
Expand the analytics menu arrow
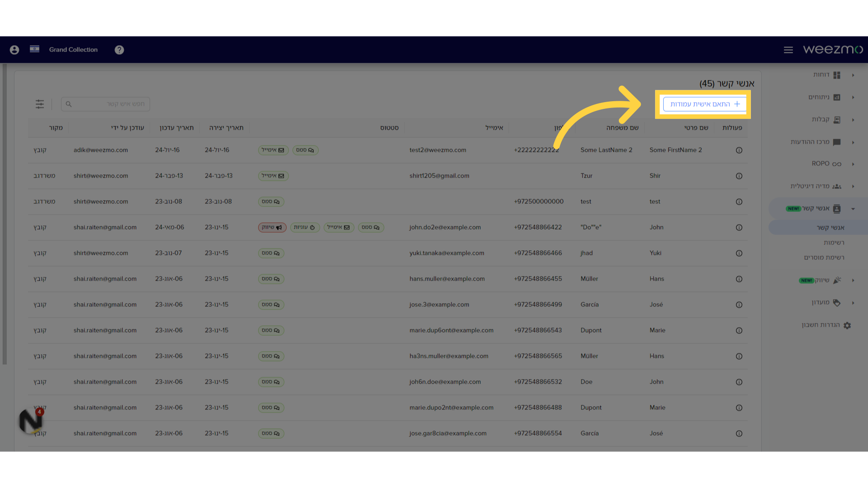(x=853, y=97)
